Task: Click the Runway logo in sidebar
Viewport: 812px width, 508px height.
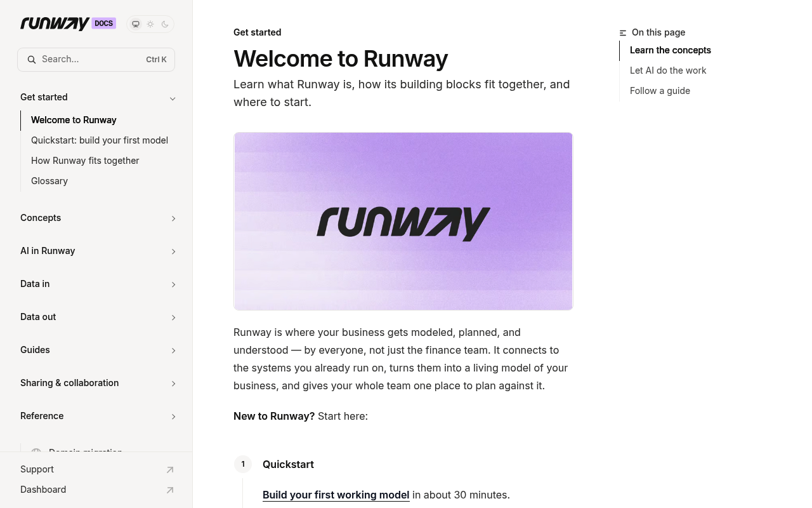Action: click(x=55, y=23)
